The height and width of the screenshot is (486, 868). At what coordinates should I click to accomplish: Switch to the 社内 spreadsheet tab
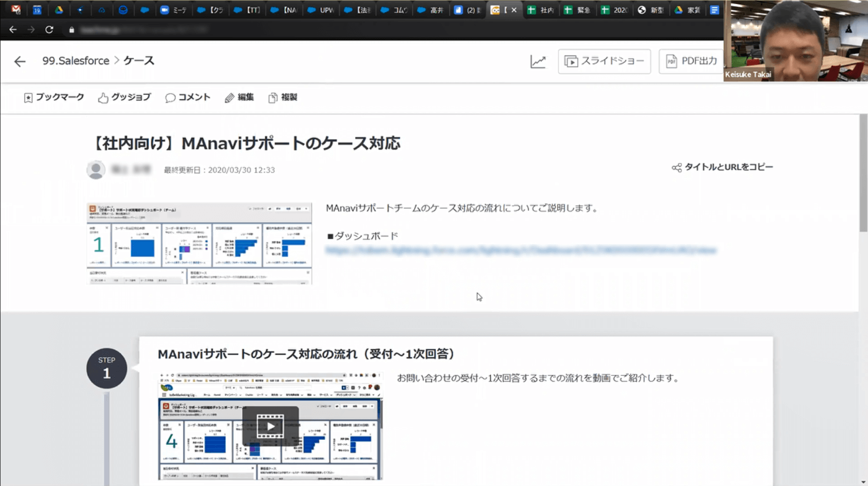click(x=540, y=10)
